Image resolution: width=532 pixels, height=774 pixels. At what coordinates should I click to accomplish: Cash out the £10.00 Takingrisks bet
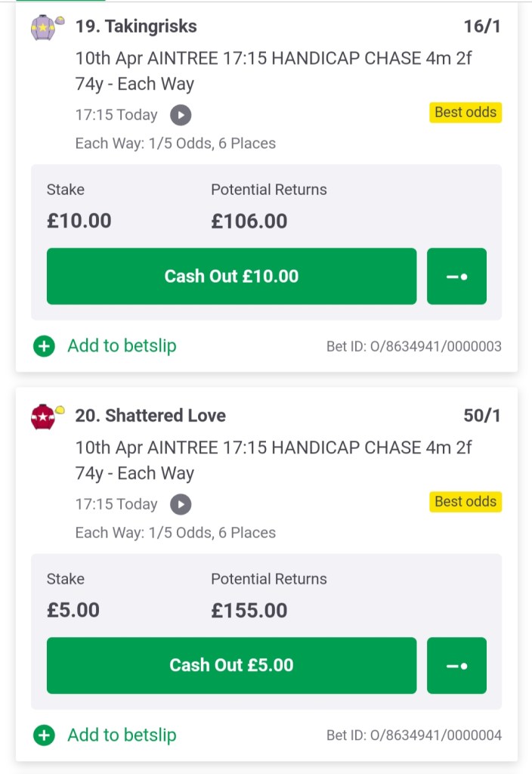pyautogui.click(x=231, y=277)
